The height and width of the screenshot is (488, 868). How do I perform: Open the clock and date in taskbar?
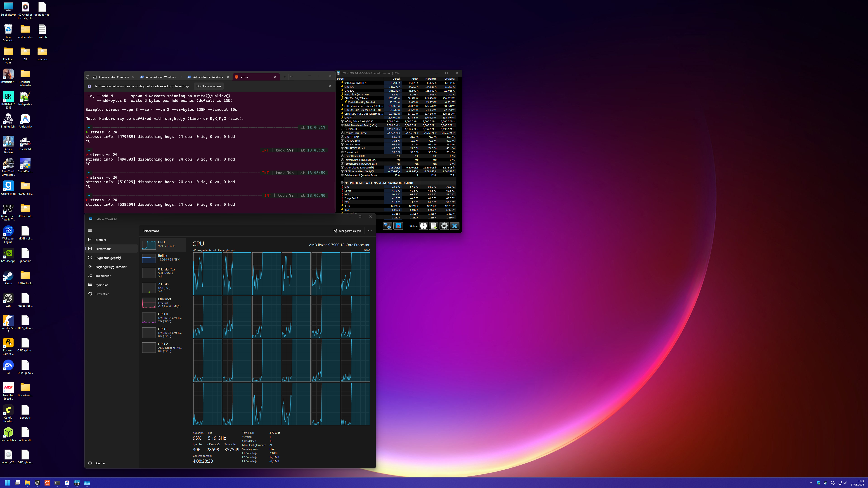click(858, 483)
